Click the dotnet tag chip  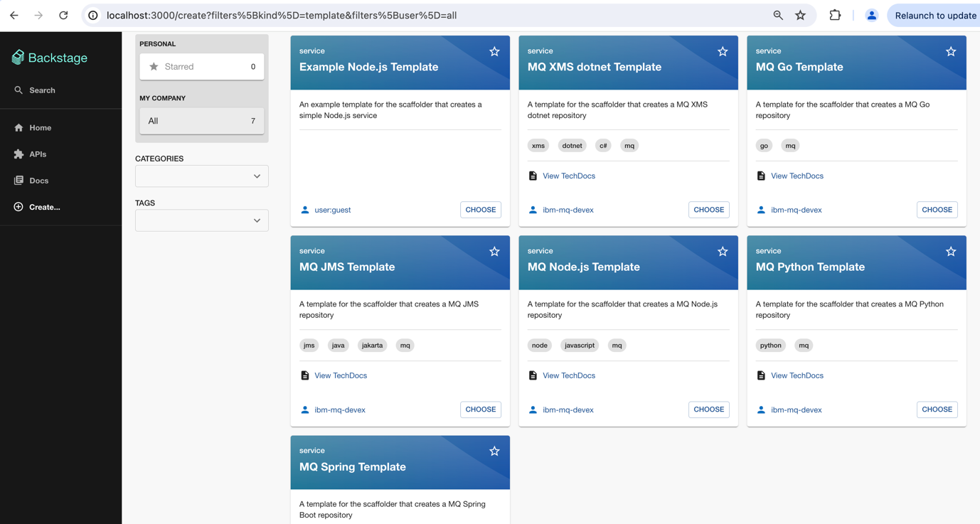[572, 146]
